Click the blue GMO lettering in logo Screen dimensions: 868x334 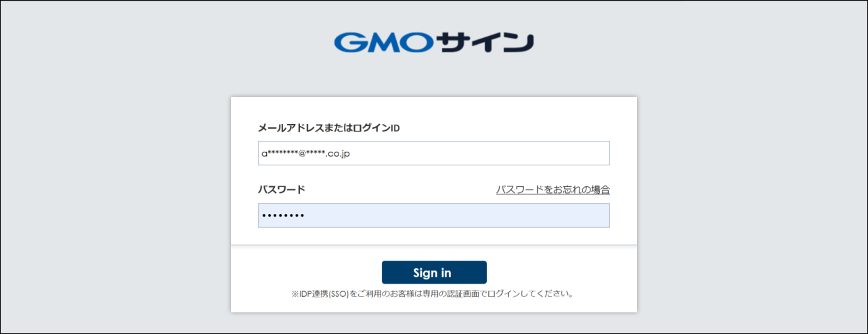click(383, 42)
